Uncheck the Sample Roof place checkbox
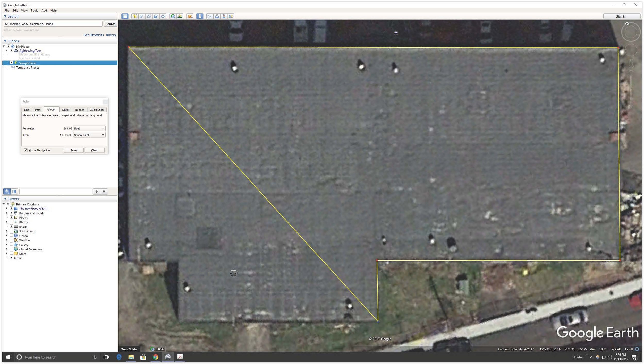644x364 pixels. click(11, 63)
